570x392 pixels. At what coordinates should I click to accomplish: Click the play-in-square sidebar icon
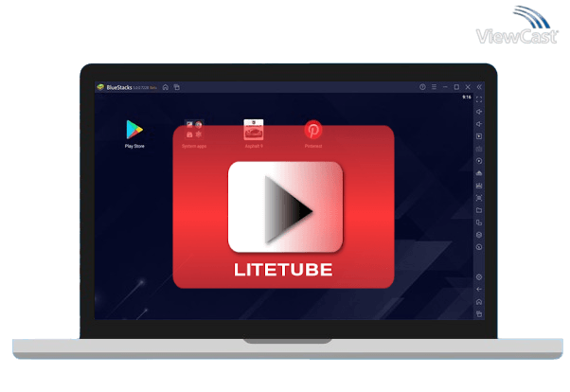(479, 136)
